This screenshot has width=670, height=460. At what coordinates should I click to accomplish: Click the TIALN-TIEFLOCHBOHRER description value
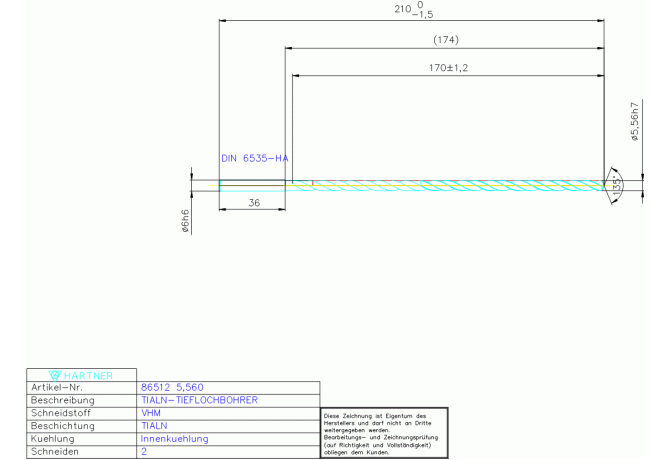click(x=198, y=400)
